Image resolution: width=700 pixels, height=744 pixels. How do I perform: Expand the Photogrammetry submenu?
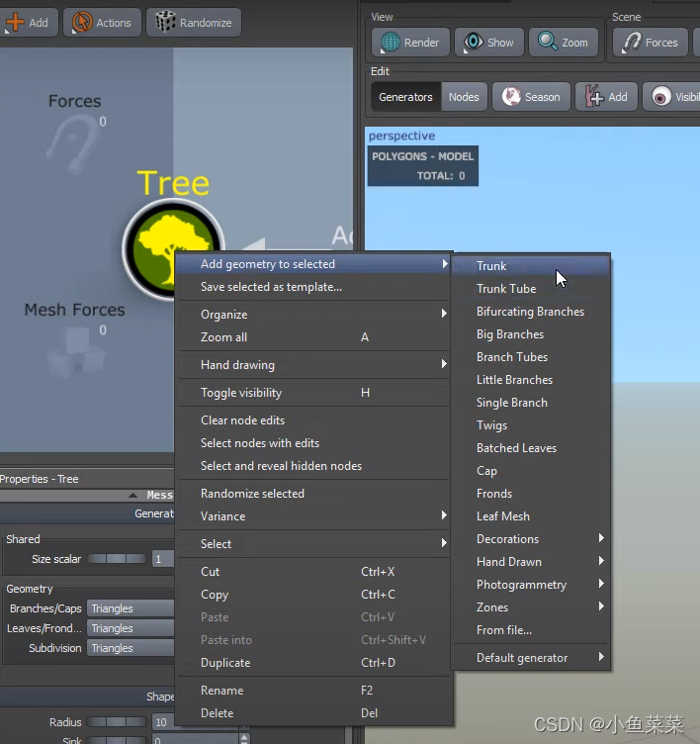[x=530, y=585]
